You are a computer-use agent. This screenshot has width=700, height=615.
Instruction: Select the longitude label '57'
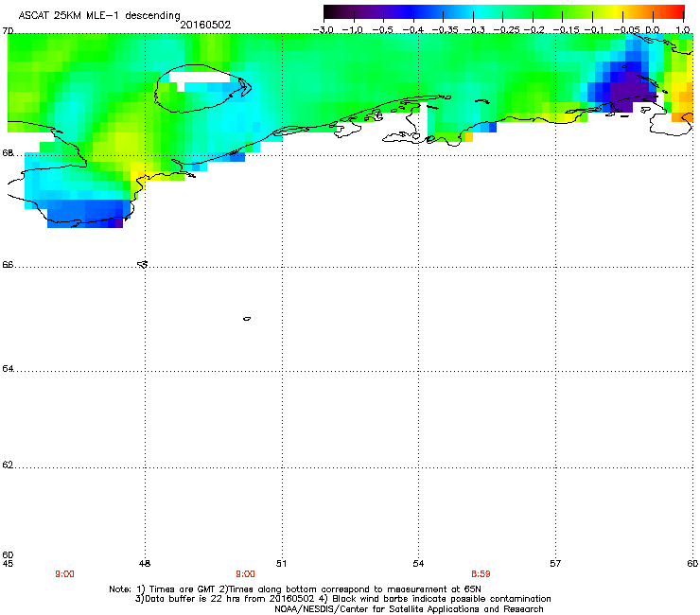(555, 564)
